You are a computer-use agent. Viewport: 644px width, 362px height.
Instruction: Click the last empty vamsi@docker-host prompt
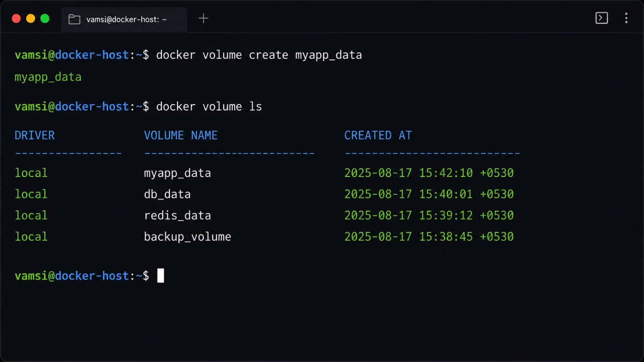[x=82, y=276]
